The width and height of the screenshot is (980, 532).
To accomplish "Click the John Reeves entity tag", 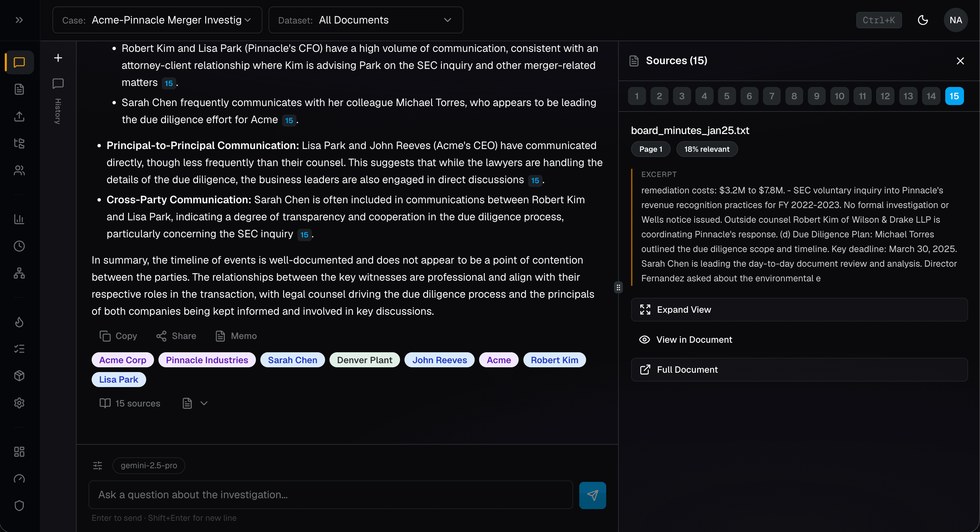I will (x=440, y=360).
